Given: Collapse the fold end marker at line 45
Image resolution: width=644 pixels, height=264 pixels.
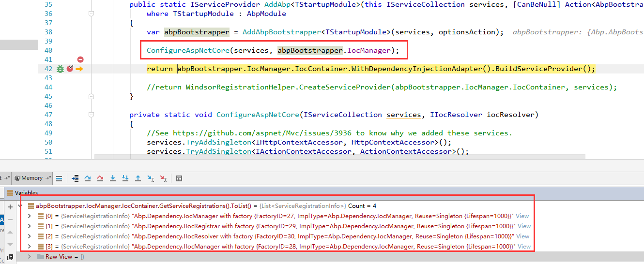Looking at the screenshot, I should [91, 97].
